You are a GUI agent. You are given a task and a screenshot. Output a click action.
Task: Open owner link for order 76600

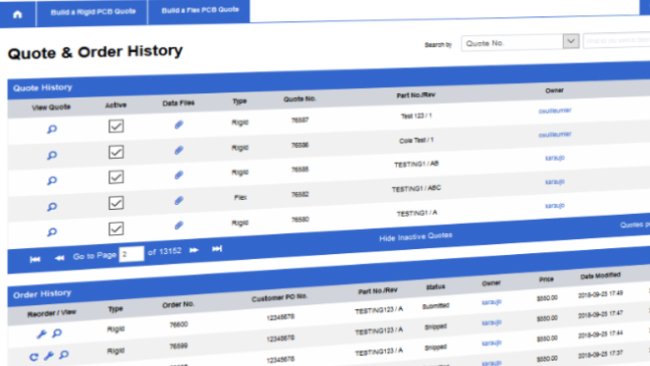[x=492, y=302]
